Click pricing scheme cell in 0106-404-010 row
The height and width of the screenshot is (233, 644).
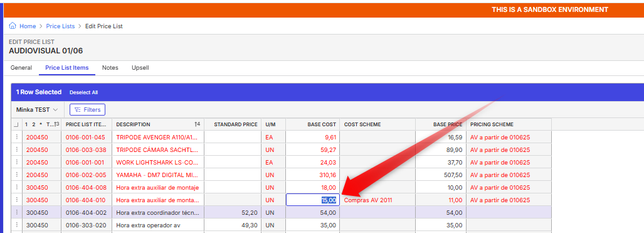click(509, 200)
